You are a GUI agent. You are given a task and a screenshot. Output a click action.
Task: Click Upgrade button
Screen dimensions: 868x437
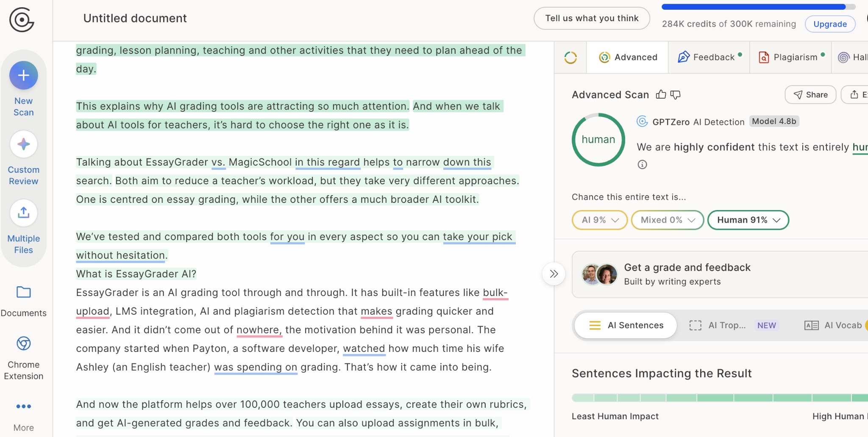[x=830, y=24]
